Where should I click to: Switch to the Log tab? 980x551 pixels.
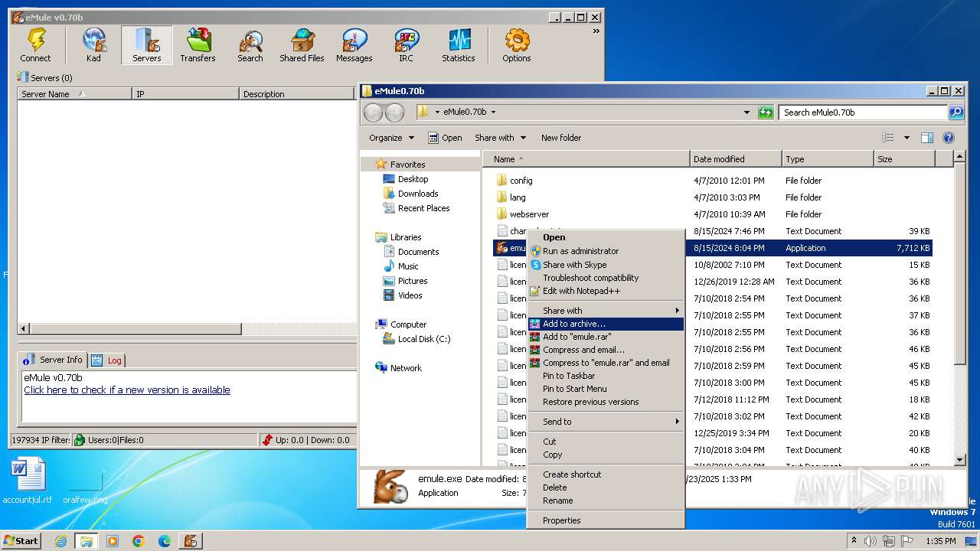point(107,360)
